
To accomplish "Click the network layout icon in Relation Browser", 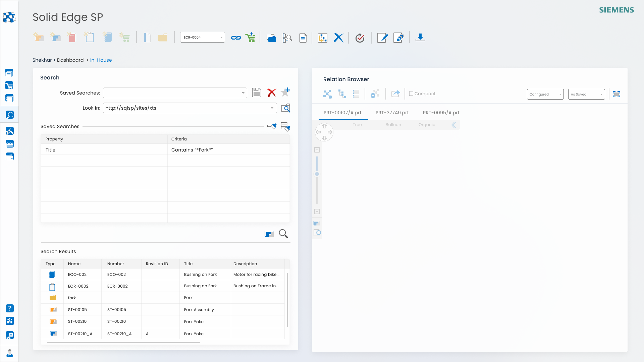I will tap(327, 94).
